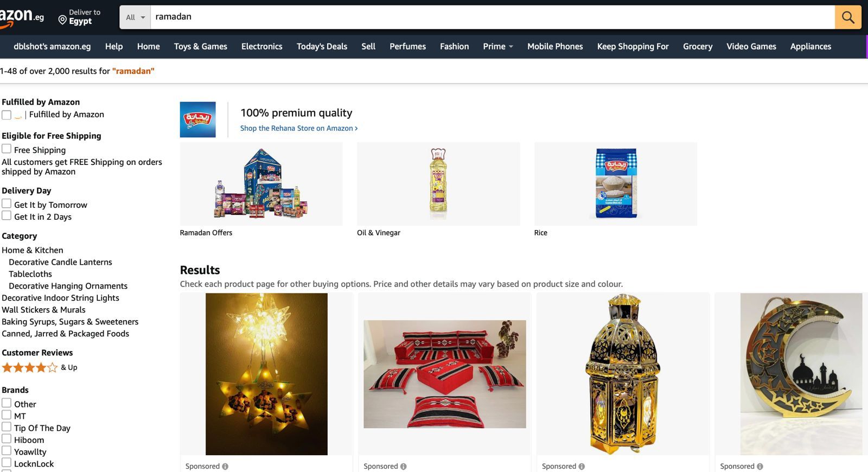Viewport: 868px width, 472px height.
Task: Open sponsored info icon under star lights
Action: coord(225,467)
